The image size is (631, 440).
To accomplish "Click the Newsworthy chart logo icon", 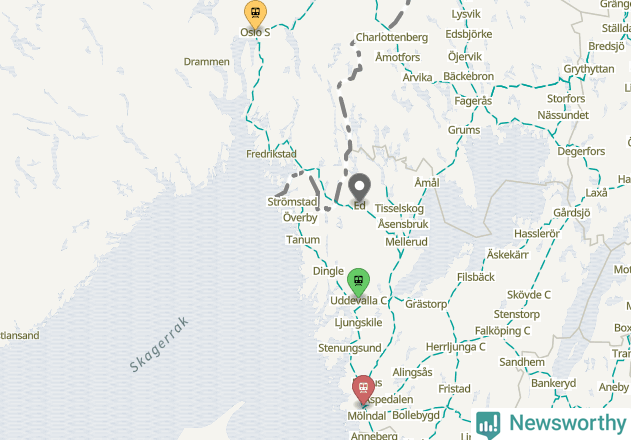I will (x=488, y=425).
